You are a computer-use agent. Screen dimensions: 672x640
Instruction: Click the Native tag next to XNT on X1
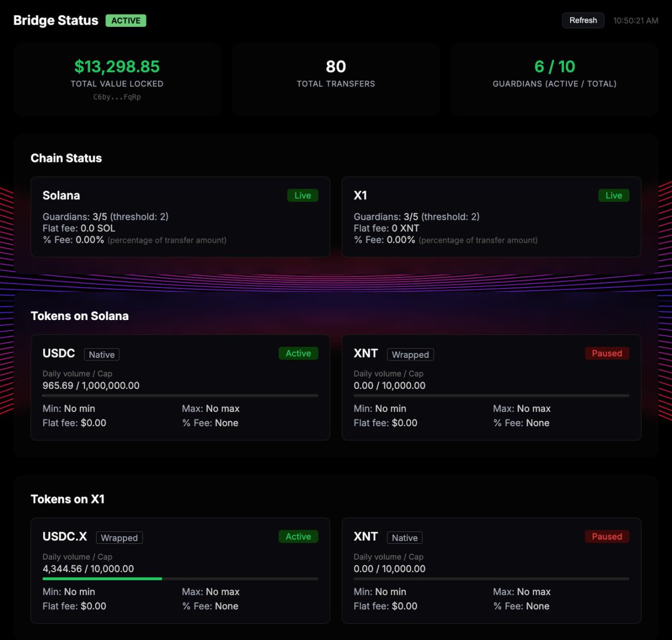point(404,537)
